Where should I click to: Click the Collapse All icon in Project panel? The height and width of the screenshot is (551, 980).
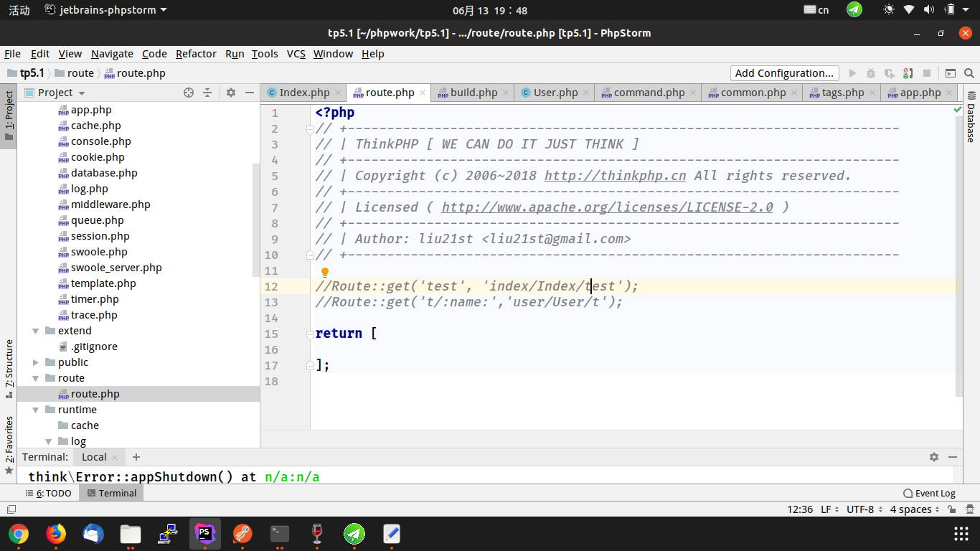pyautogui.click(x=207, y=93)
